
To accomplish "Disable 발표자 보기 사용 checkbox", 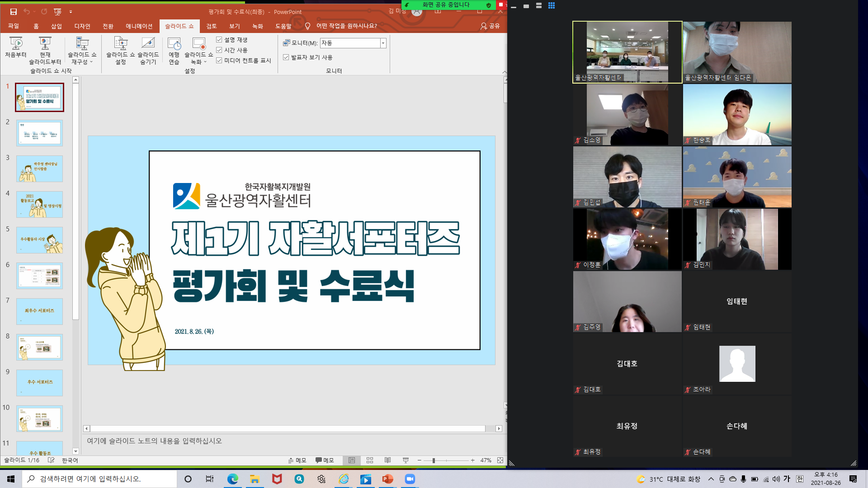I will (x=286, y=57).
